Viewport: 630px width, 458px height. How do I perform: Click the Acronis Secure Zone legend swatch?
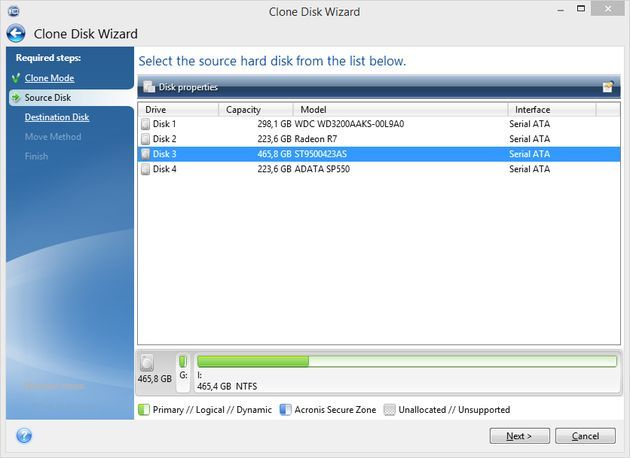[285, 410]
